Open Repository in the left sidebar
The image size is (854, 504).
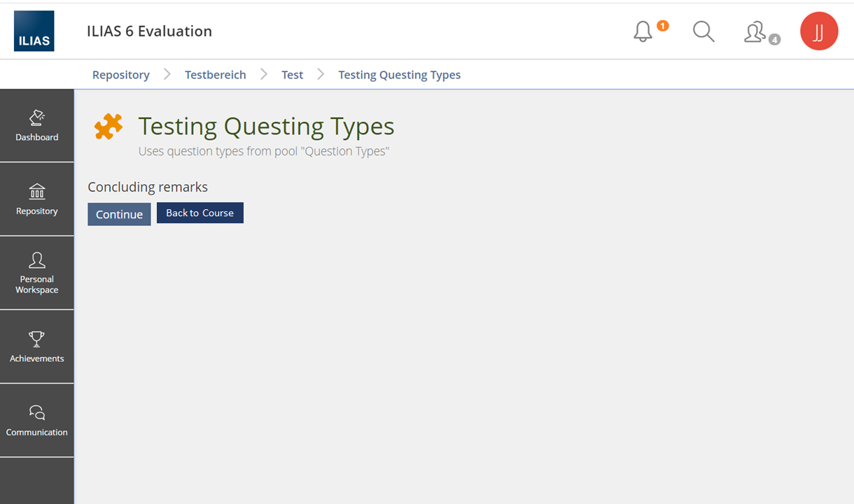(37, 199)
